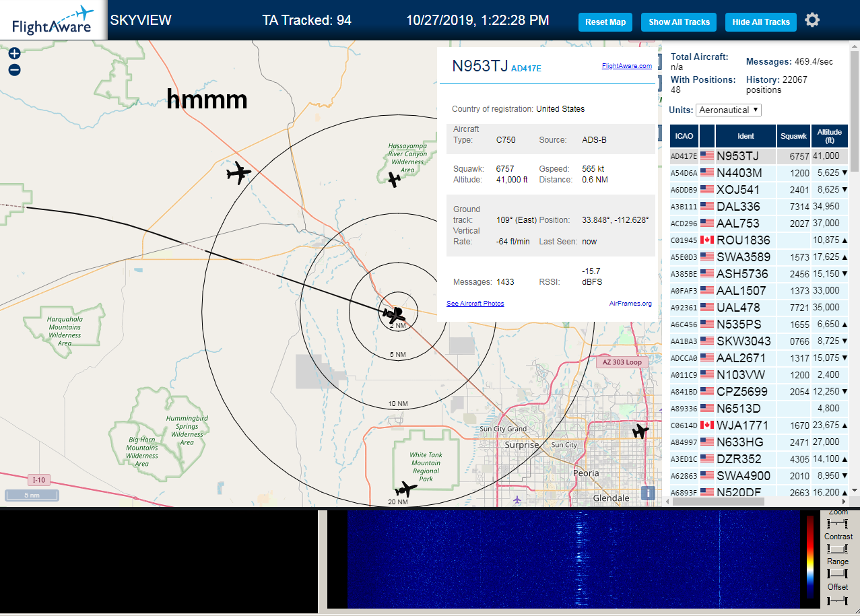860x616 pixels.
Task: Click squawk 6757 in N953TJ row
Action: pos(799,156)
